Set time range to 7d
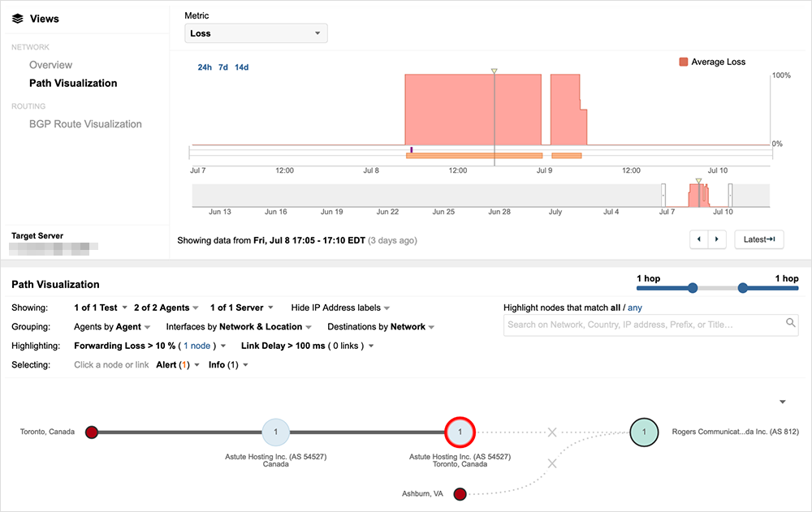This screenshot has height=512, width=812. point(222,67)
